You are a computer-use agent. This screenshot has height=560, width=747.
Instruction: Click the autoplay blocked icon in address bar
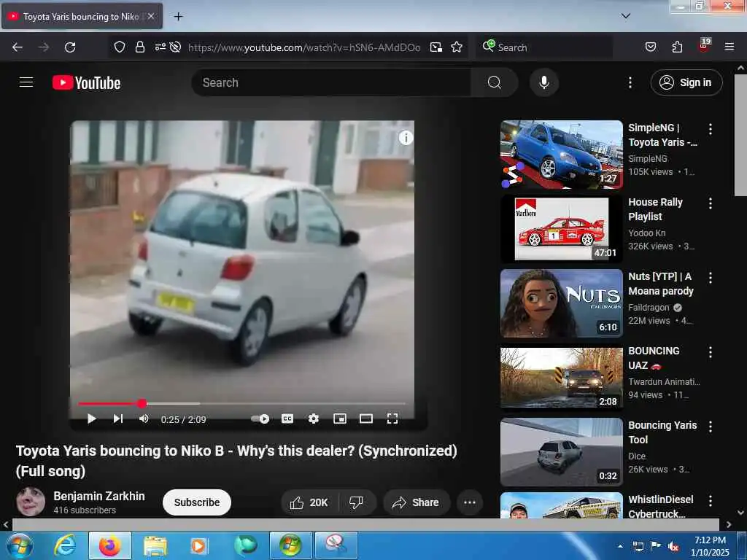click(x=175, y=47)
